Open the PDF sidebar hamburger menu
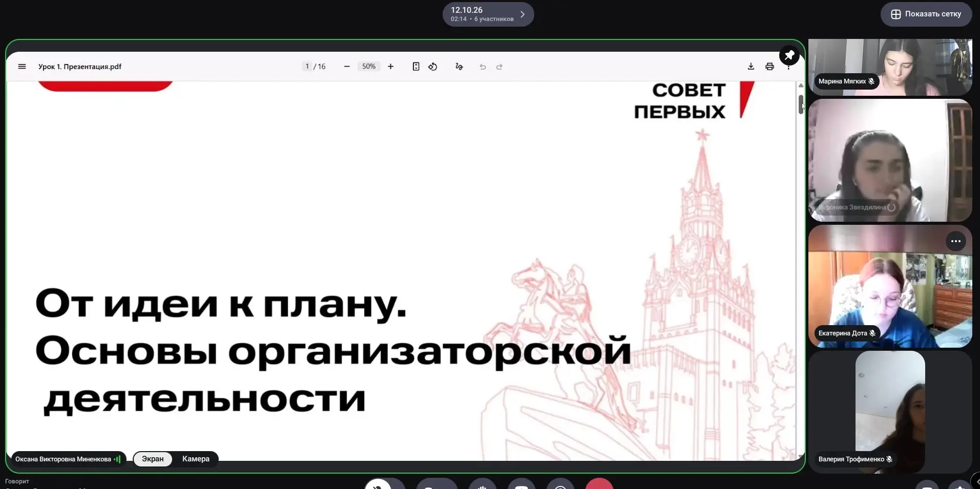 click(x=22, y=67)
